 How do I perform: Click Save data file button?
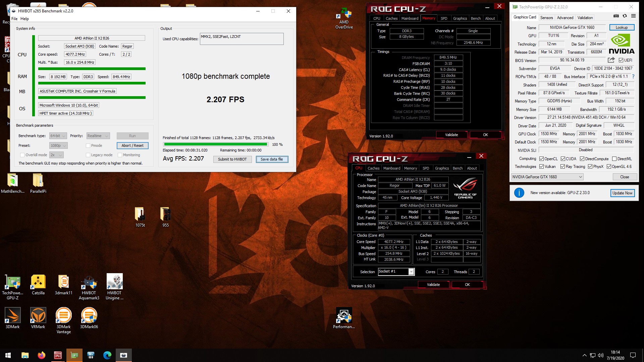(x=272, y=159)
